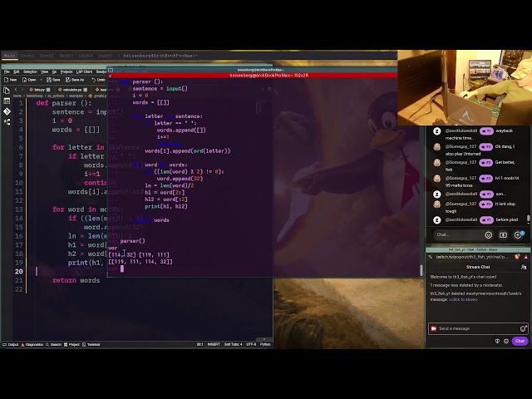Viewport: 532px width, 399px height.
Task: Expand the Open recent dropdown arrow
Action: pyautogui.click(x=41, y=80)
